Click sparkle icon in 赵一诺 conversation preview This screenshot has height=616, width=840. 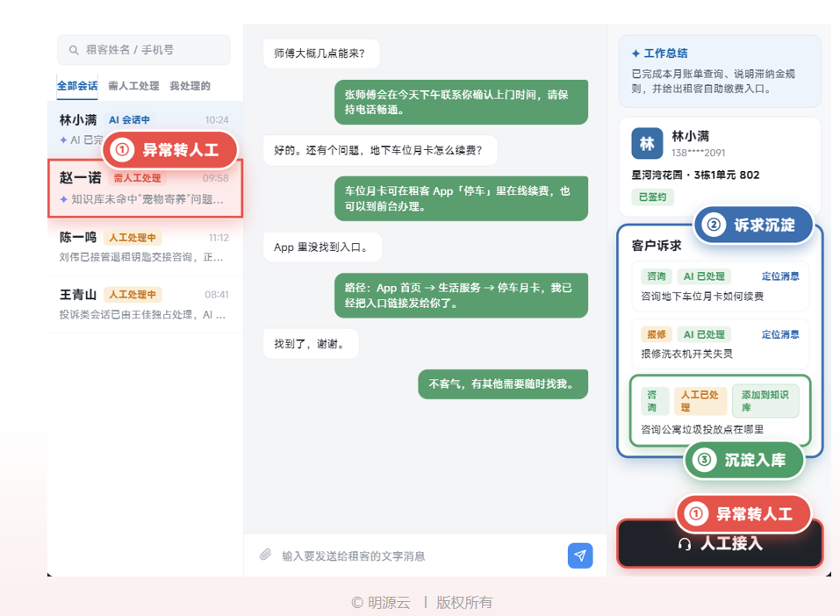(x=64, y=199)
